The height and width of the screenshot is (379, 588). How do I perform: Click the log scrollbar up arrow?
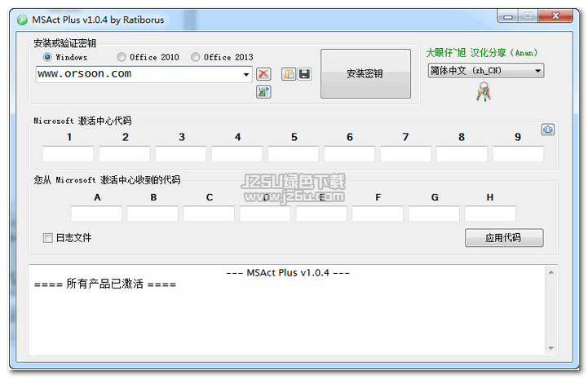pos(550,272)
